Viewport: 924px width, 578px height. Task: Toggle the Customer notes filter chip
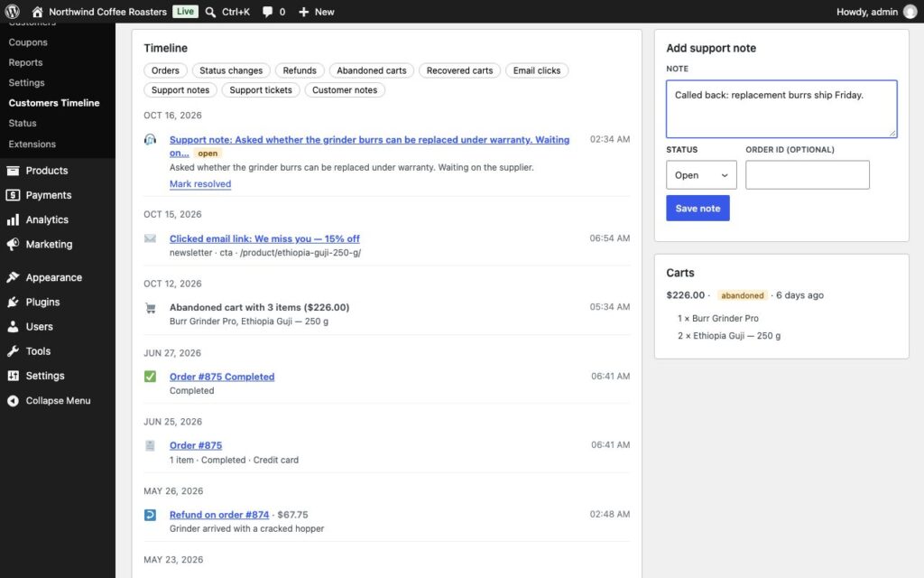pyautogui.click(x=345, y=90)
